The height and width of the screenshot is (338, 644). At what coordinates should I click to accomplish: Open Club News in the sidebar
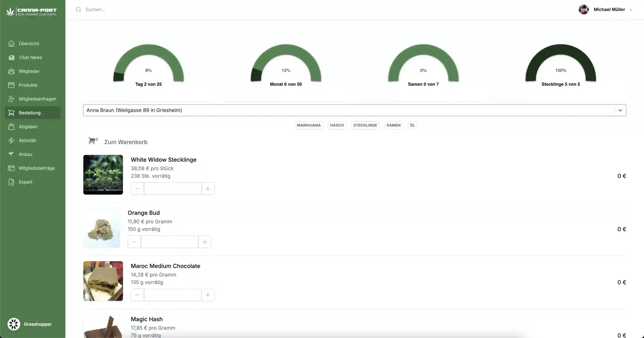click(x=31, y=58)
